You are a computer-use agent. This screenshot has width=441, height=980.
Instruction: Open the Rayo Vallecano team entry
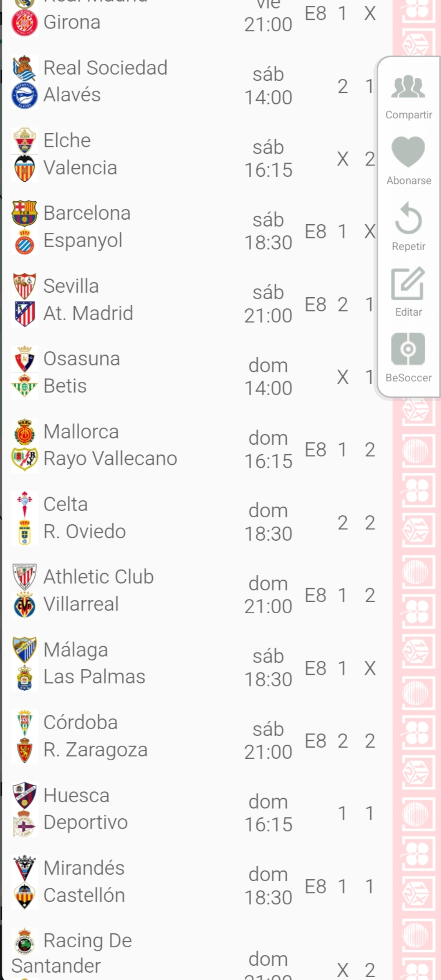[x=110, y=459]
